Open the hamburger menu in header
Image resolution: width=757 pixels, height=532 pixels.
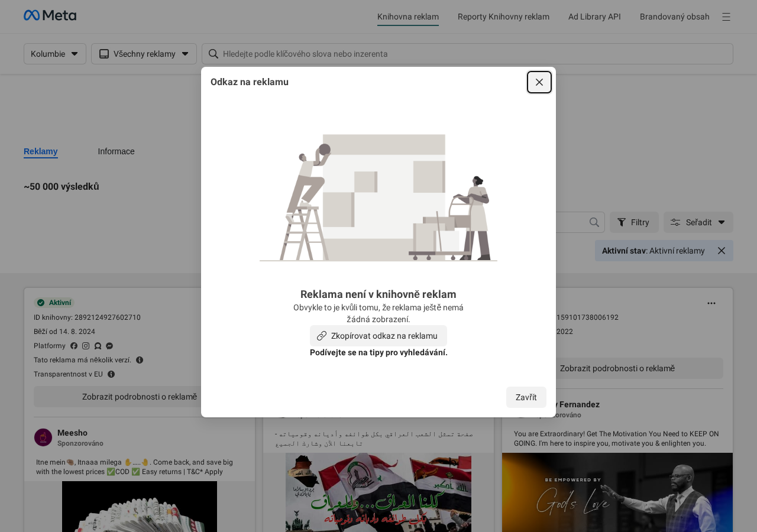[726, 17]
